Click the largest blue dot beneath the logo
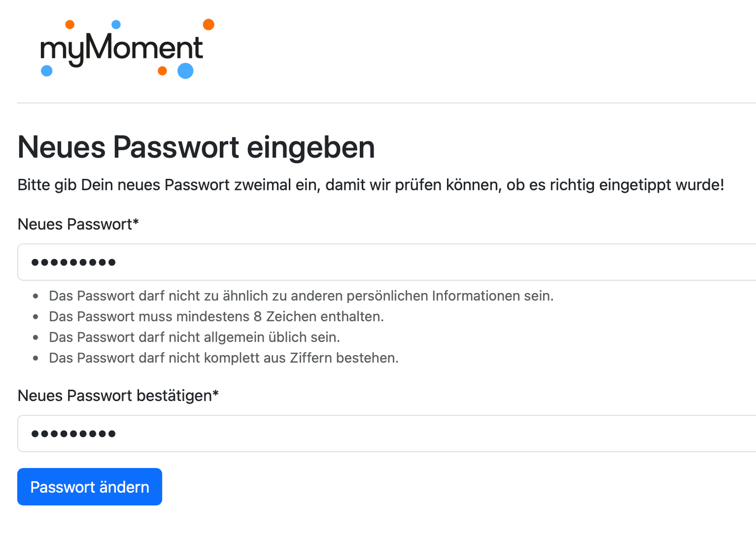 [185, 71]
